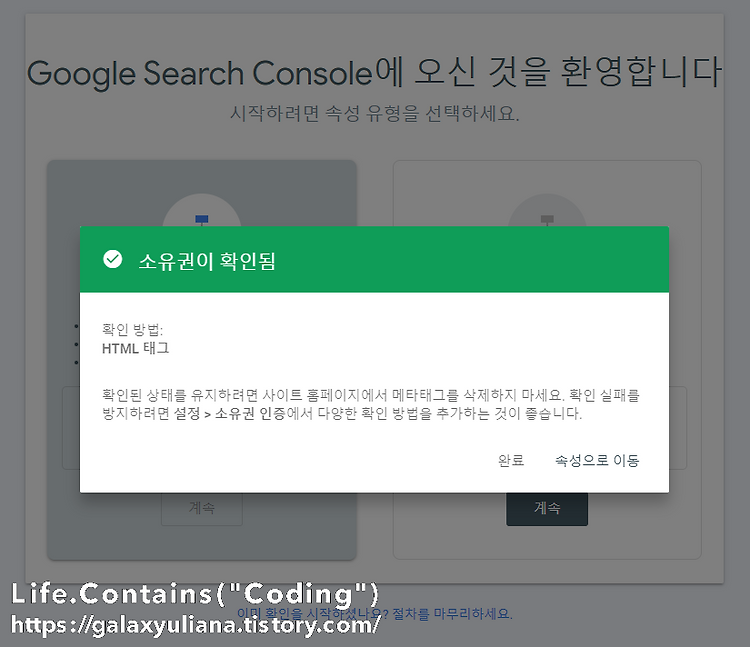Click the dark 계속 button in right card

(547, 509)
